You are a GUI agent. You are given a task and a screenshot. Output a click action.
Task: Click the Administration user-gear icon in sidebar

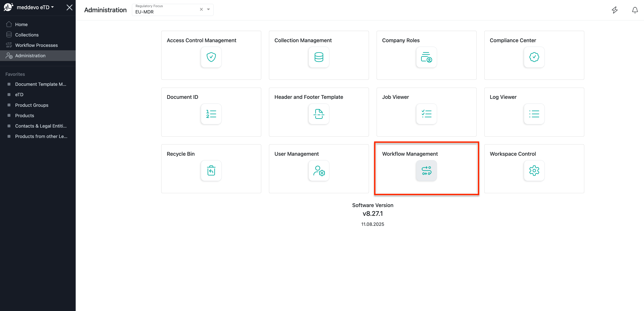tap(9, 55)
